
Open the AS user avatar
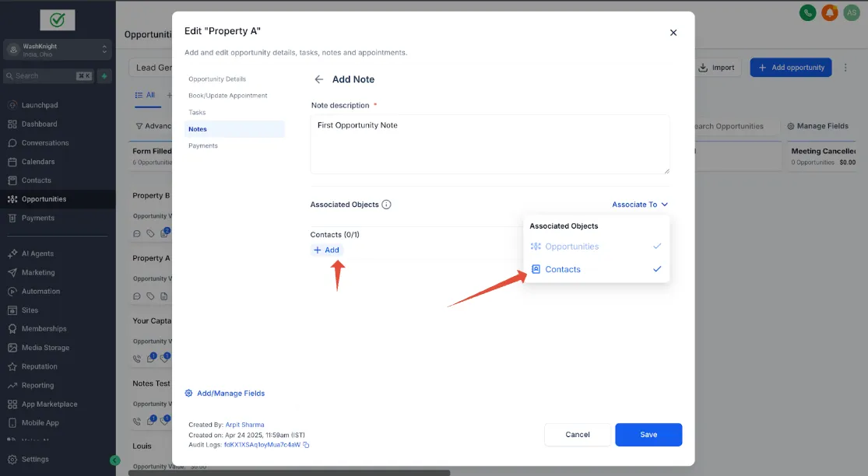pyautogui.click(x=852, y=12)
